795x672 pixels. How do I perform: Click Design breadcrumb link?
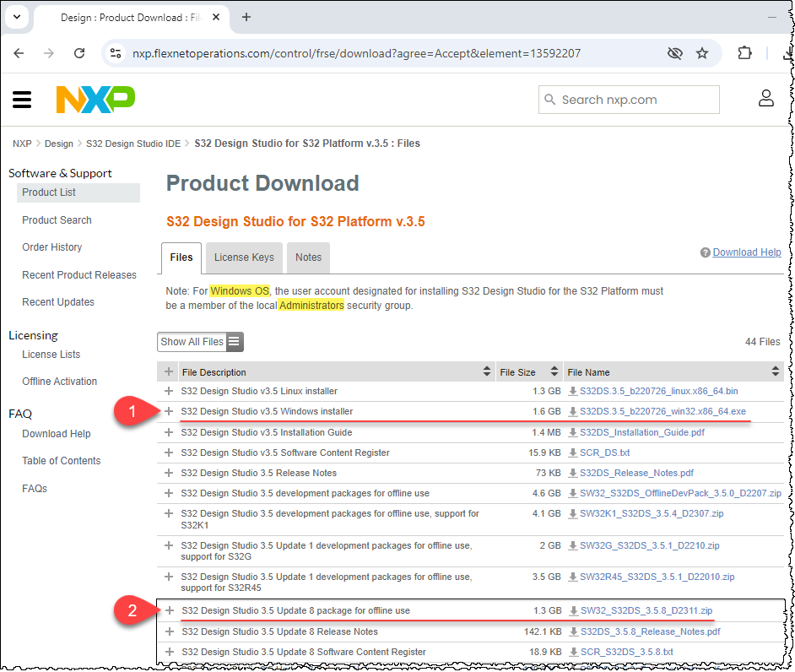click(x=59, y=144)
